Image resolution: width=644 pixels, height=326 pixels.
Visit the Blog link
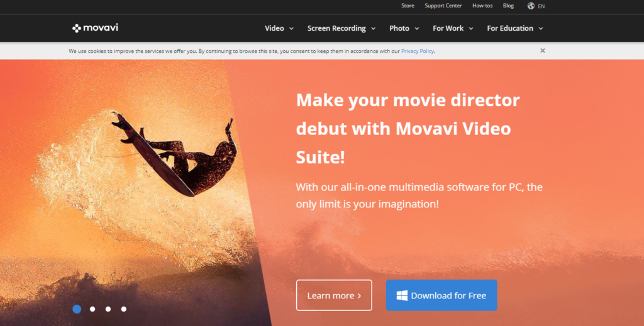508,6
